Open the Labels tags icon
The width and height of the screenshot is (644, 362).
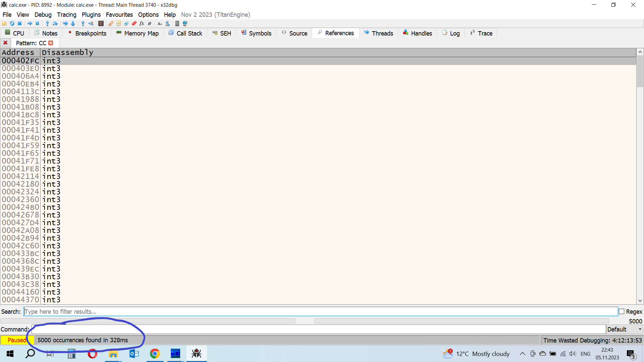(126, 23)
